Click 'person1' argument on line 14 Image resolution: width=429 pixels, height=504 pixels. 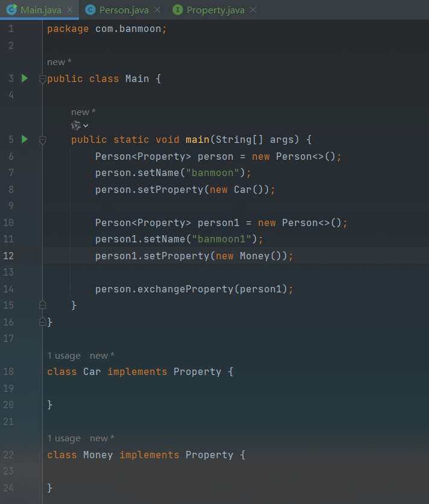point(260,289)
